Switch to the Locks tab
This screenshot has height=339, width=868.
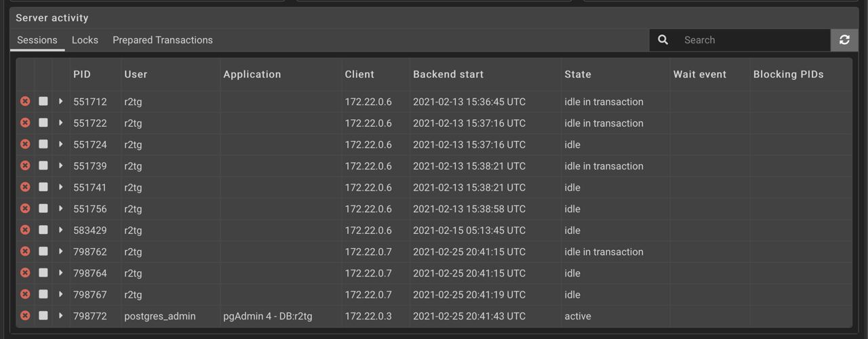pos(85,40)
